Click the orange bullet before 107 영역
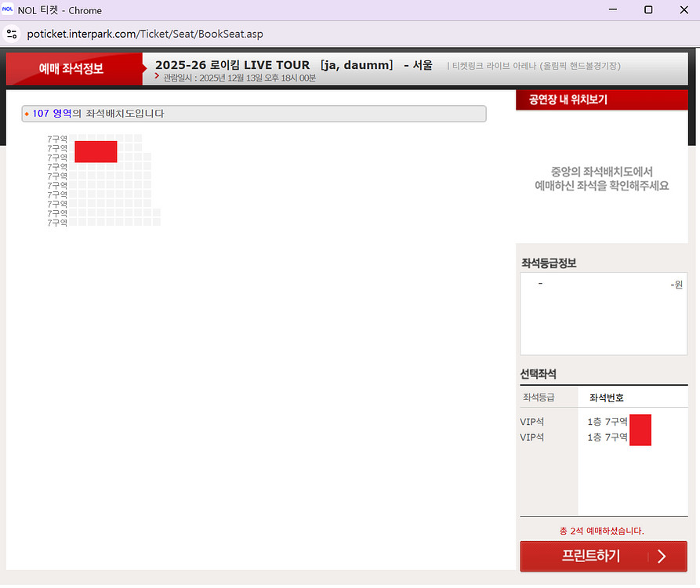 [x=27, y=114]
